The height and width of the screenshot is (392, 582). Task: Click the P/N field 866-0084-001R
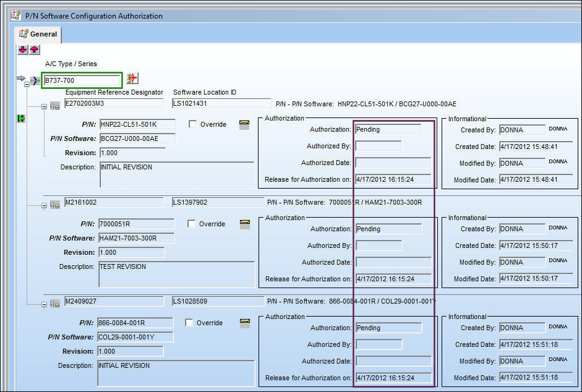[x=135, y=323]
